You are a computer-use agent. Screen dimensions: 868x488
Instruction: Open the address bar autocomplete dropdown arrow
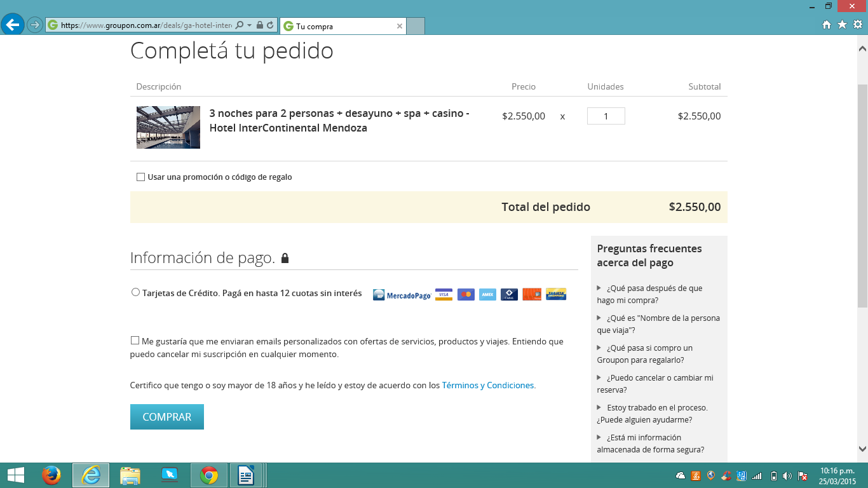tap(249, 25)
